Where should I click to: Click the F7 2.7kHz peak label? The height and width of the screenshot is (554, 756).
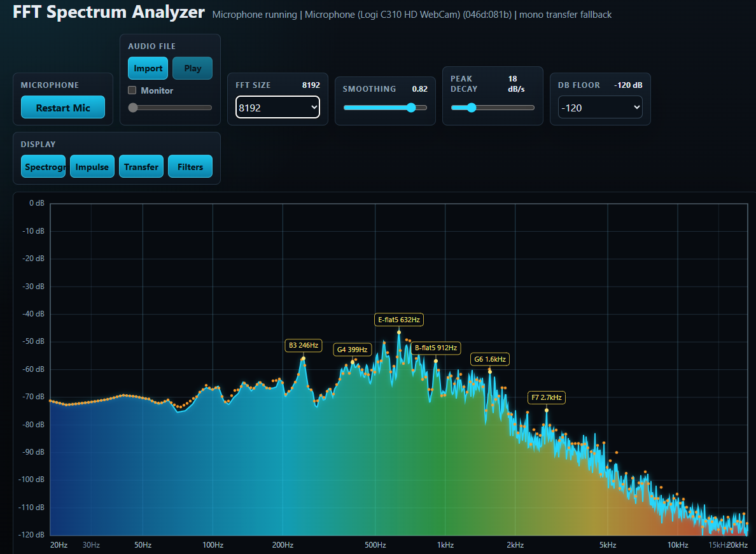[546, 397]
